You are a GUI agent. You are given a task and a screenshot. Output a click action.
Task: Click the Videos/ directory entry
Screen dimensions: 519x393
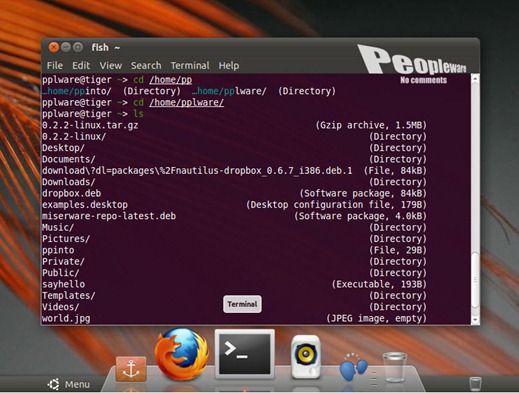coord(61,307)
